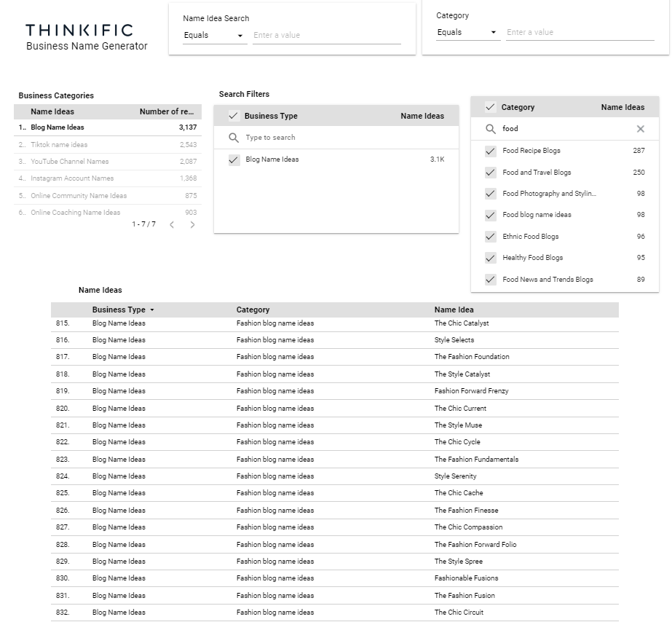
Task: Click the Name Idea column header
Action: [x=454, y=310]
